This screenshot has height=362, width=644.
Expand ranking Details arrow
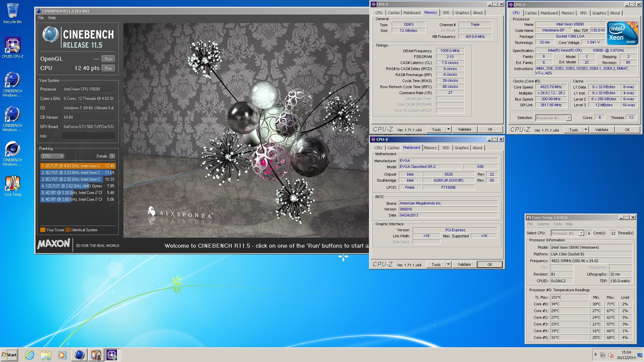(112, 156)
